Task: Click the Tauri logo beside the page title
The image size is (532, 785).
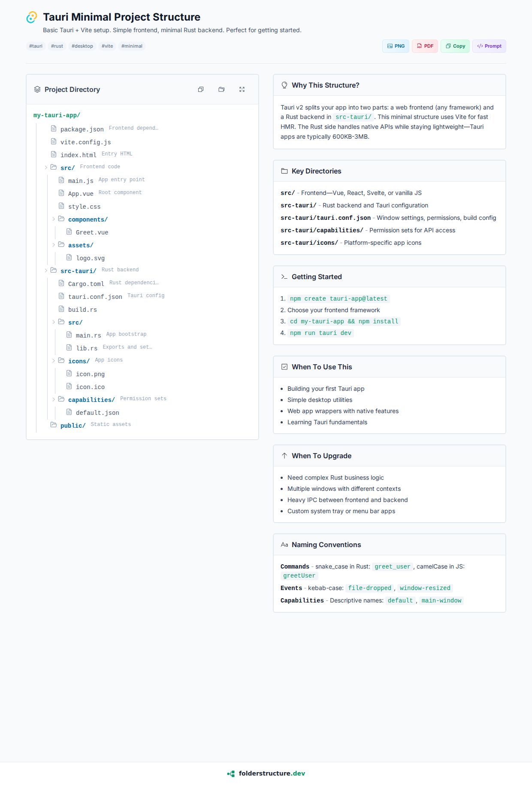Action: click(x=32, y=17)
